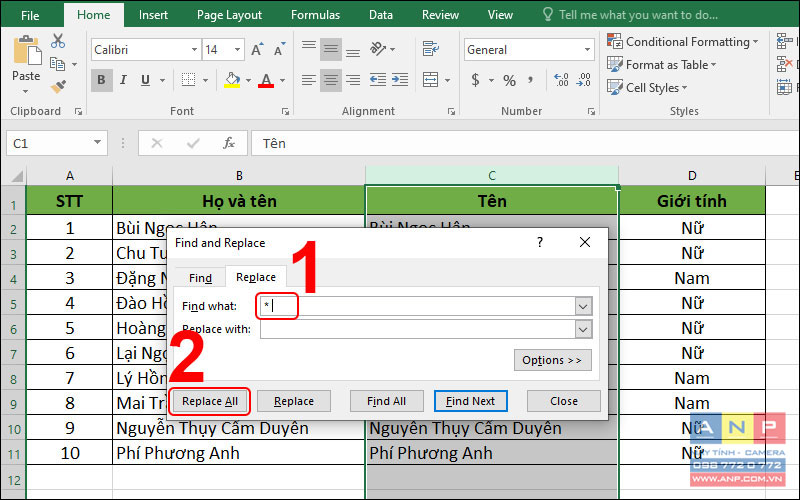Click the Replace button in dialog

coord(294,401)
